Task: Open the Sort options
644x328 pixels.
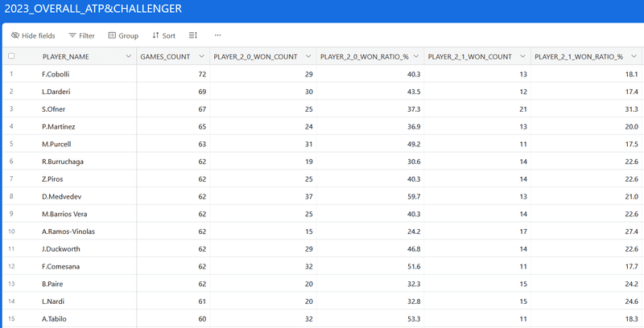Action: [x=163, y=35]
